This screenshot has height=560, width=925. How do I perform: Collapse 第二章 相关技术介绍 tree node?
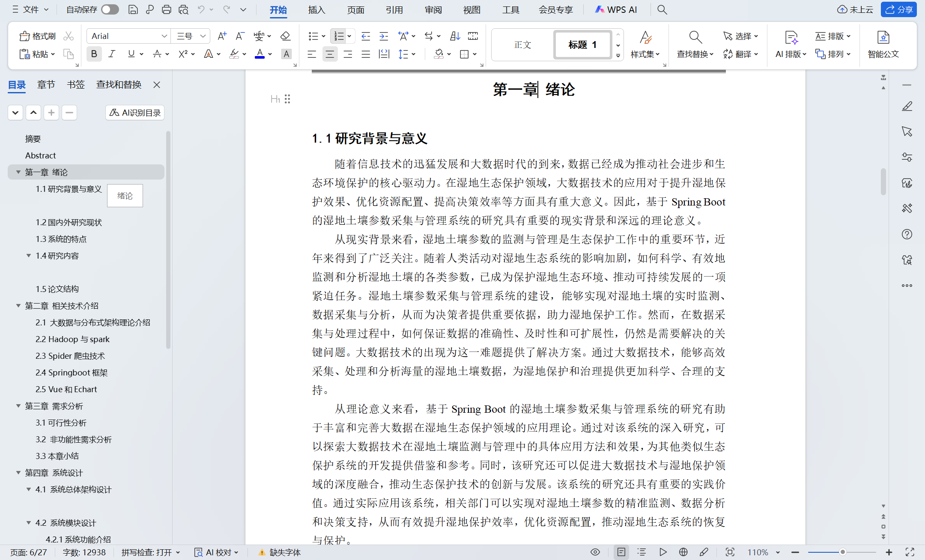pyautogui.click(x=18, y=306)
